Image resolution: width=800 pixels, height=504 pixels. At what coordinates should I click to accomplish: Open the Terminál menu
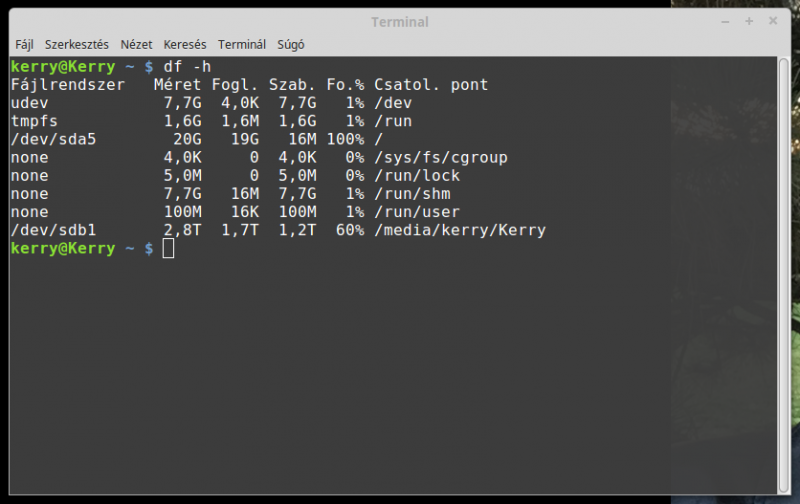[x=242, y=45]
